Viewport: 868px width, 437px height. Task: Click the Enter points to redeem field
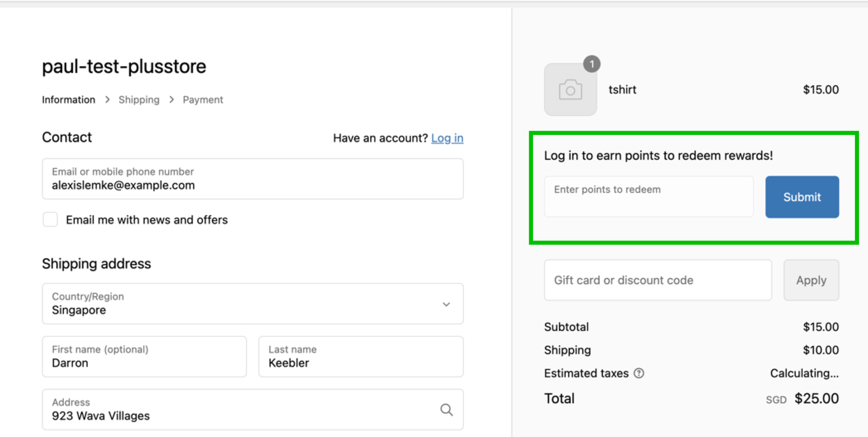648,197
